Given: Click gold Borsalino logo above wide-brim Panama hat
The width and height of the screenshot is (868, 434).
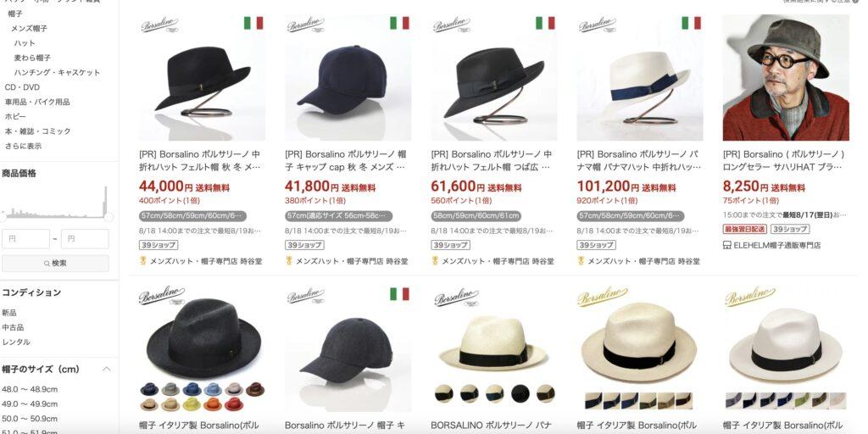Looking at the screenshot, I should tap(603, 297).
